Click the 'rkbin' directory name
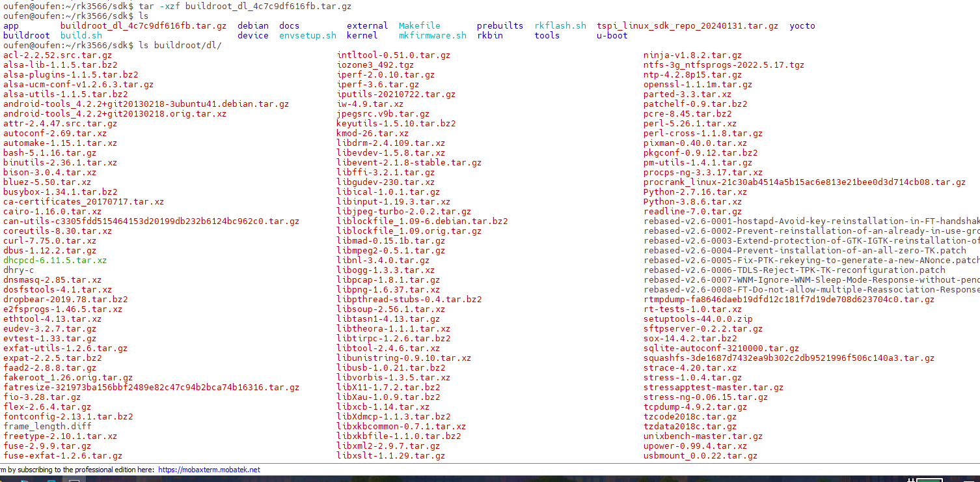This screenshot has height=482, width=980. 490,36
